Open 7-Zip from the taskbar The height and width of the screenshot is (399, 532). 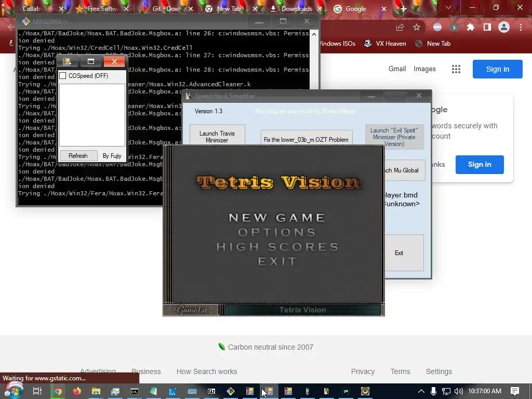coord(211,392)
